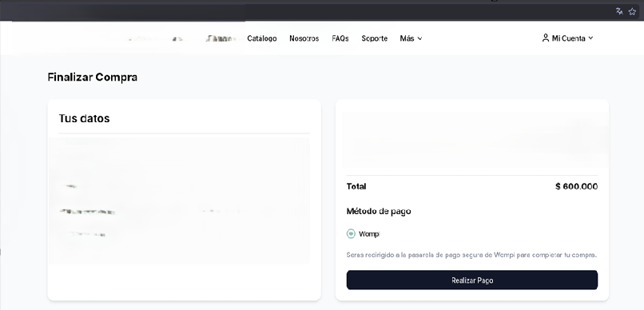
Task: Click the Wompi redirect notice text
Action: point(471,255)
